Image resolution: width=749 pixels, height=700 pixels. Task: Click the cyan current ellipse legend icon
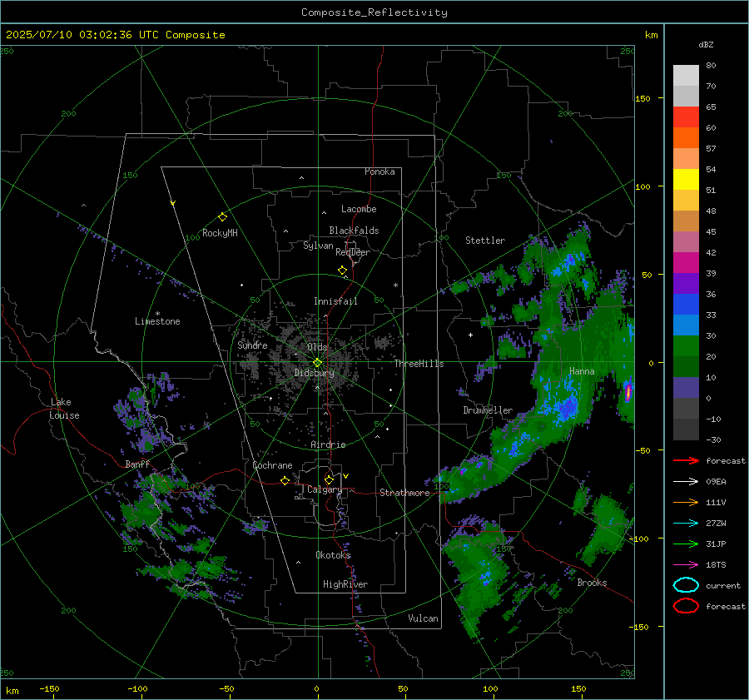686,585
